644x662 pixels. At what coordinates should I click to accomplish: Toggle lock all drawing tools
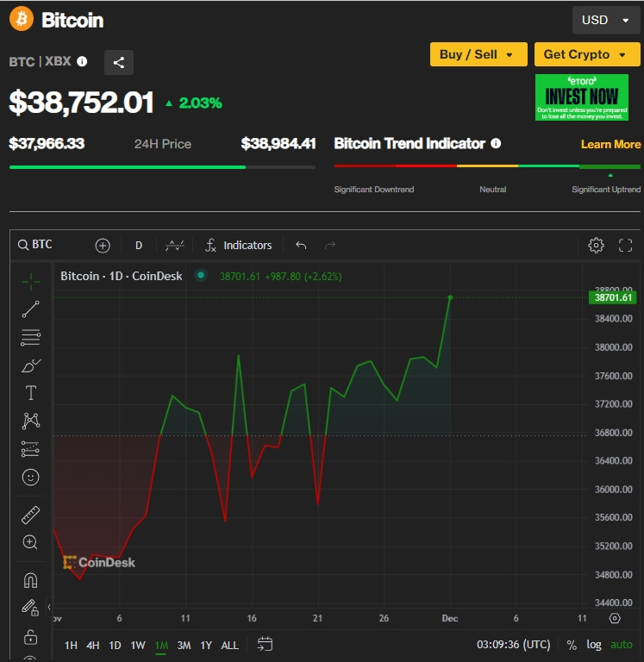pos(30,636)
